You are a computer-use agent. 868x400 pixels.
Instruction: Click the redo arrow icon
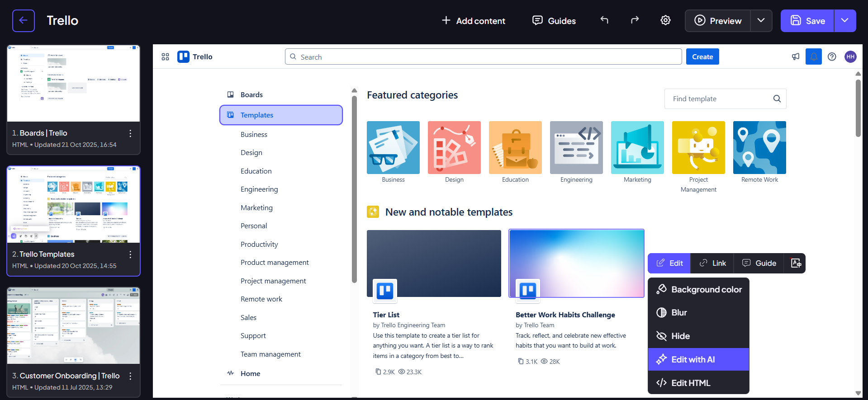pyautogui.click(x=635, y=20)
